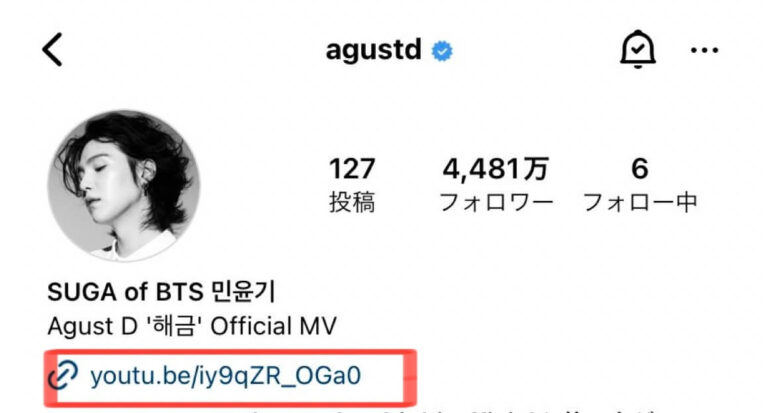Image resolution: width=780 pixels, height=413 pixels.
Task: Tap the Agust D Official MV bio line
Action: tap(192, 326)
